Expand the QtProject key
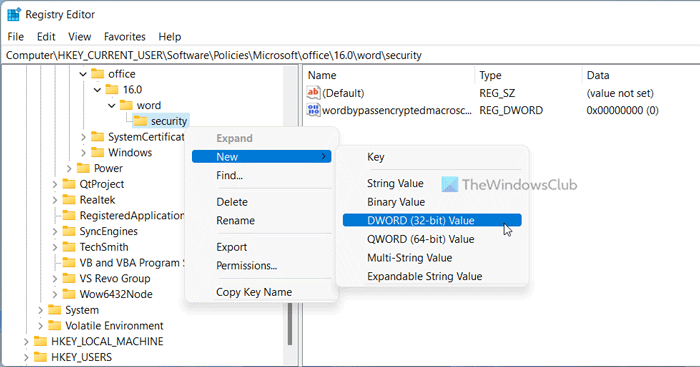700x367 pixels. (54, 184)
